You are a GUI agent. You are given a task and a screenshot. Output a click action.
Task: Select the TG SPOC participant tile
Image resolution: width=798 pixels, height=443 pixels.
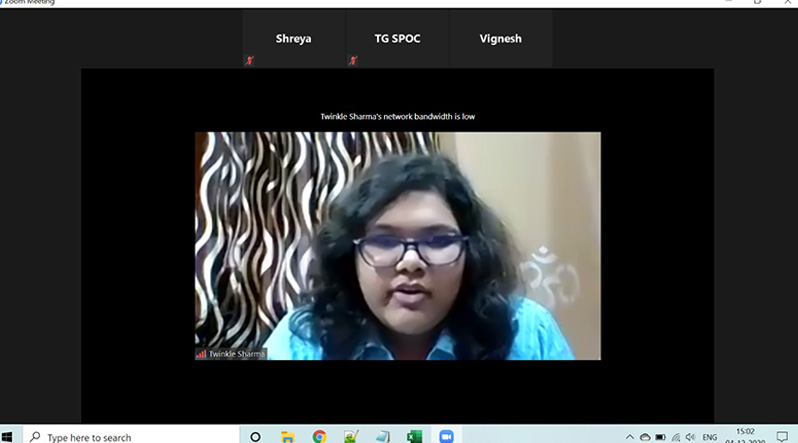pos(397,39)
